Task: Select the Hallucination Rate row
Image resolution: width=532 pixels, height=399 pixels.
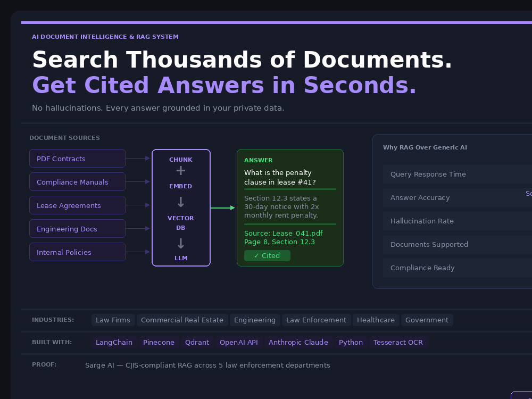Action: click(458, 221)
